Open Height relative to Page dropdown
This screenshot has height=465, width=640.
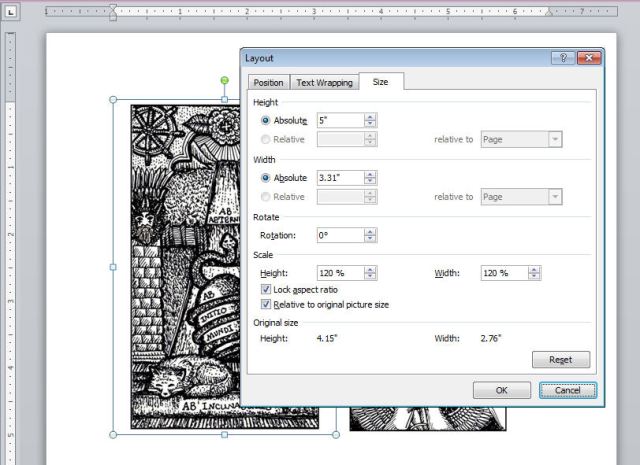[x=554, y=140]
